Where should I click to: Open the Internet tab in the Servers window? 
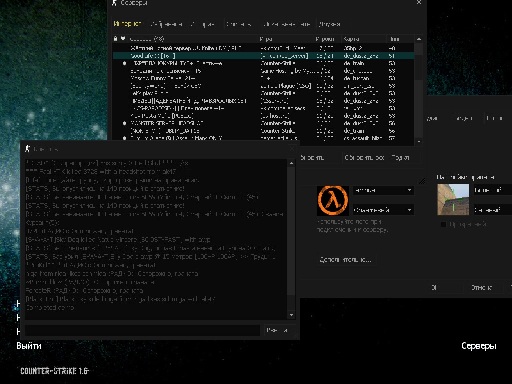point(127,24)
